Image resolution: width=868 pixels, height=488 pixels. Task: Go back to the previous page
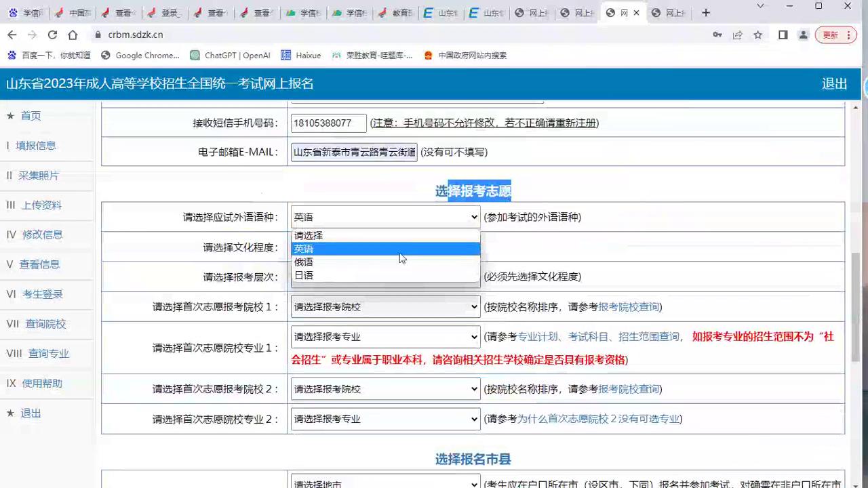(x=12, y=35)
